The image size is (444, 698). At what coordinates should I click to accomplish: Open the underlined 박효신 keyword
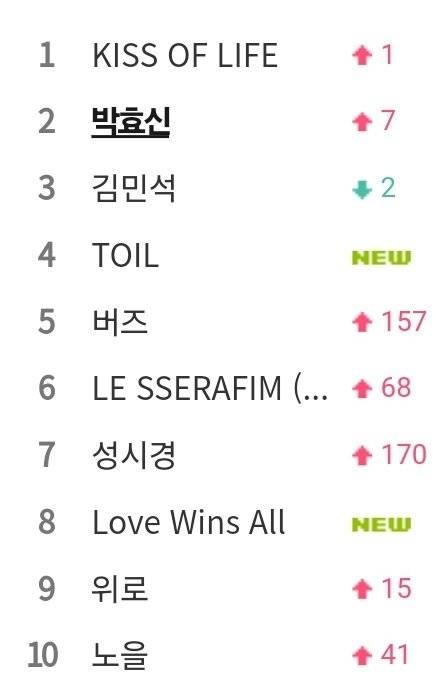pyautogui.click(x=130, y=122)
